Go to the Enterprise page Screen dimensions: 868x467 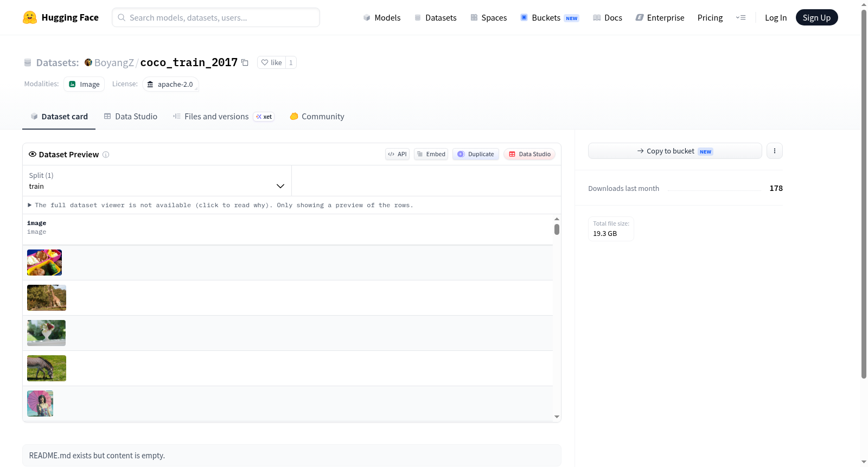(660, 17)
